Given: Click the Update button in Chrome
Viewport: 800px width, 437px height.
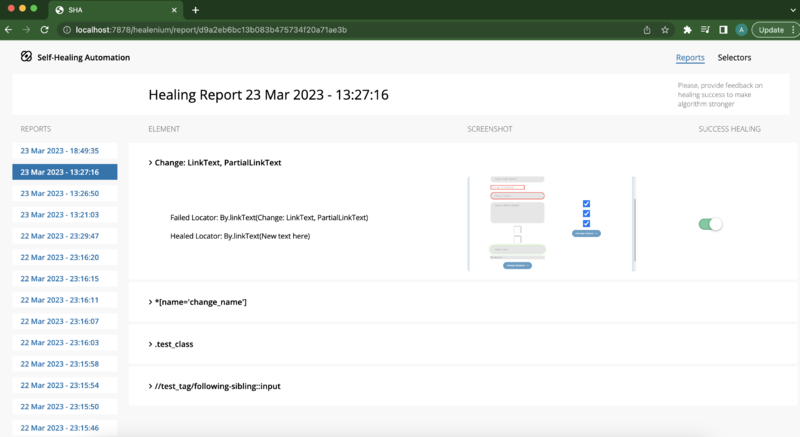Looking at the screenshot, I should [771, 30].
